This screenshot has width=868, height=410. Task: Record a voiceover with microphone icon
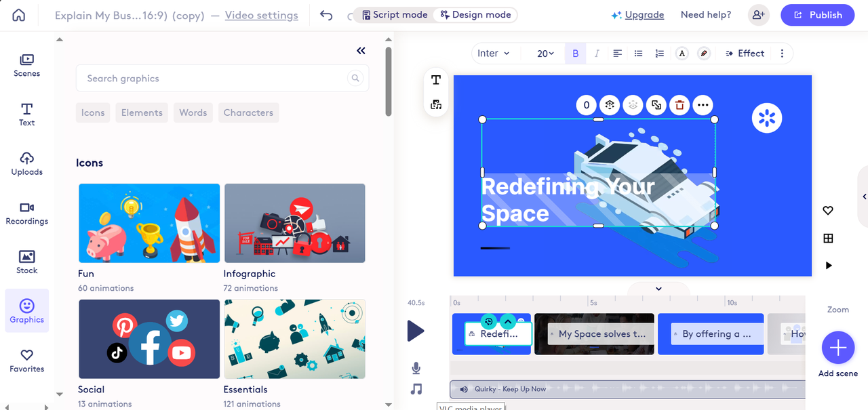(x=416, y=368)
